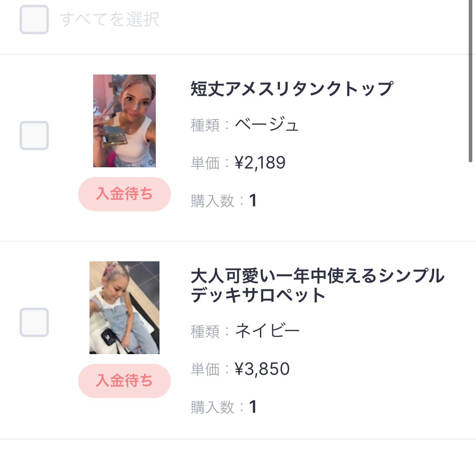Click the 単価 label of the salopette

(205, 370)
